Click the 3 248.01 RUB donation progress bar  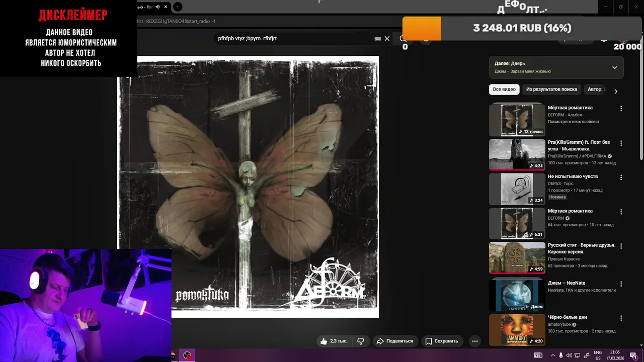click(522, 28)
